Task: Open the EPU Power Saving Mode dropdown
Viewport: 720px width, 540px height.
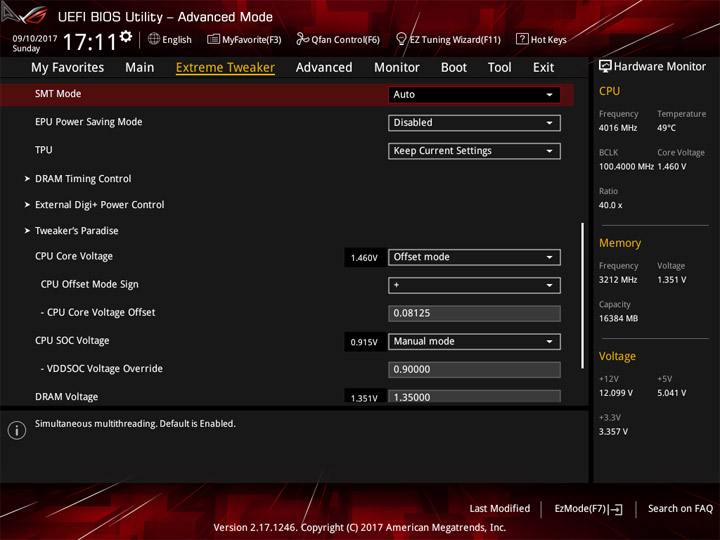Action: click(474, 123)
